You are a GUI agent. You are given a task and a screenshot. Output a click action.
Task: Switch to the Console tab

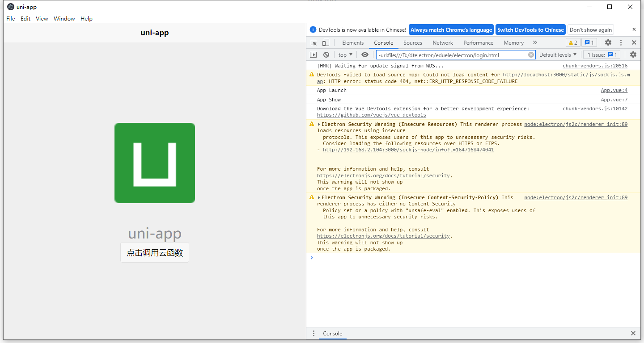pyautogui.click(x=384, y=43)
